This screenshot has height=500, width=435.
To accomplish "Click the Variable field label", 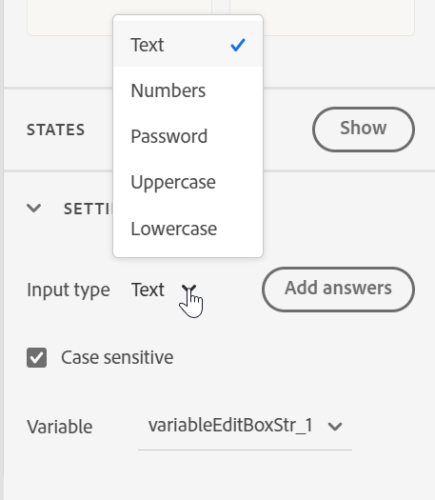I will tap(60, 427).
